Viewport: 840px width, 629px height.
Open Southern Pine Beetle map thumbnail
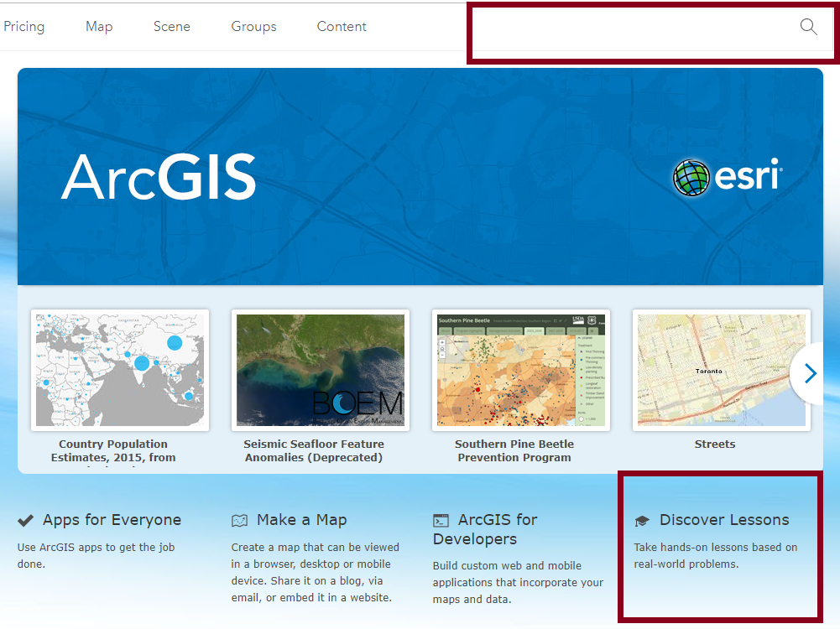pyautogui.click(x=521, y=370)
